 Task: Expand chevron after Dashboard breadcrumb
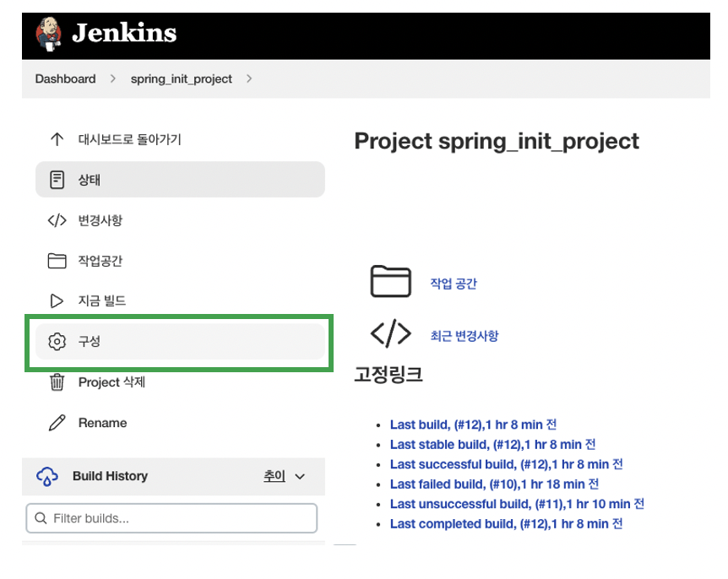(113, 78)
